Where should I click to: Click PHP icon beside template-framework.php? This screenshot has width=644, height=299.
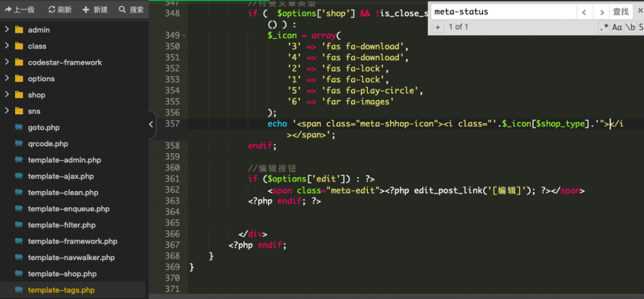coord(19,241)
